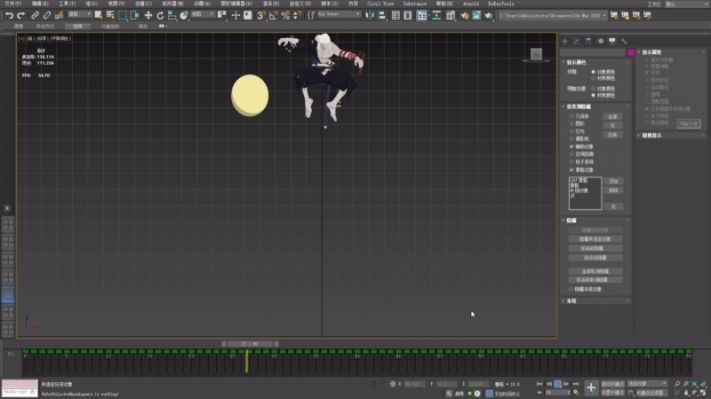Click the 添加 button beside category list
The width and height of the screenshot is (711, 399).
[614, 181]
